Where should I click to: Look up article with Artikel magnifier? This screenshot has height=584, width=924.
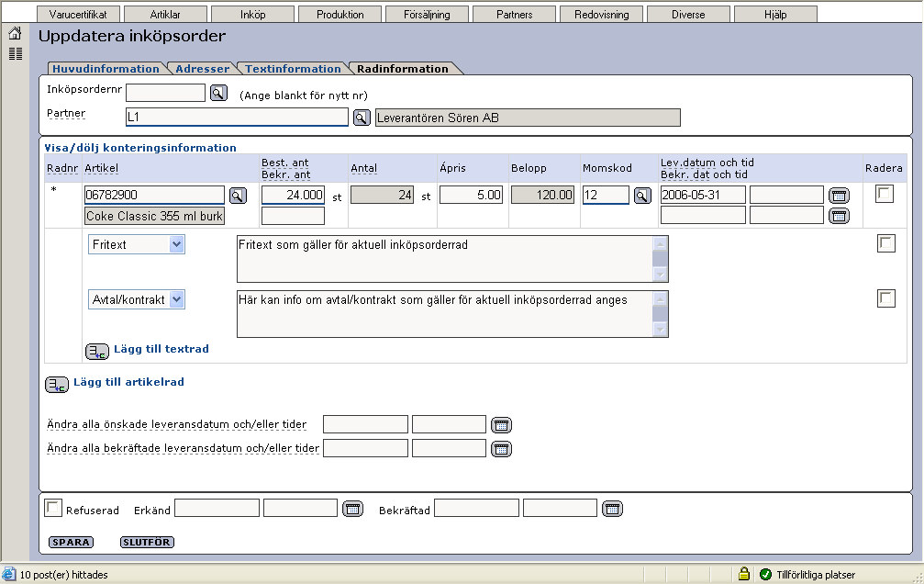pyautogui.click(x=238, y=196)
